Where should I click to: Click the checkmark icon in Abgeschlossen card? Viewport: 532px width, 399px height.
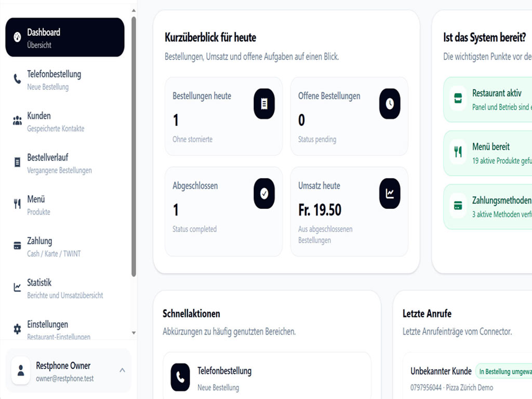coord(264,193)
